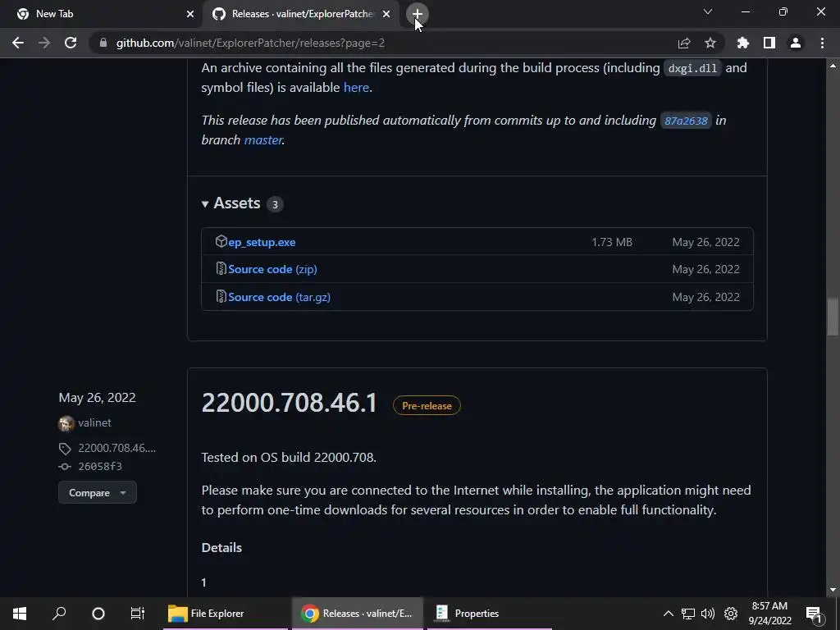Click the zip file icon
This screenshot has height=630, width=840.
point(221,268)
